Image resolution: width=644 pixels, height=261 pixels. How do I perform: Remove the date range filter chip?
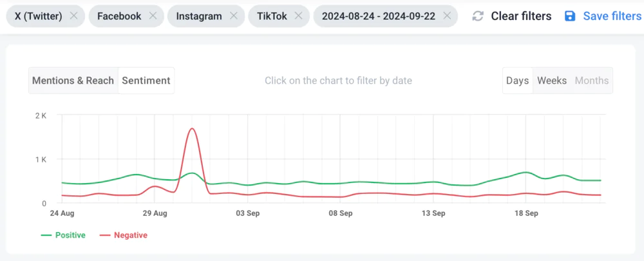click(448, 16)
